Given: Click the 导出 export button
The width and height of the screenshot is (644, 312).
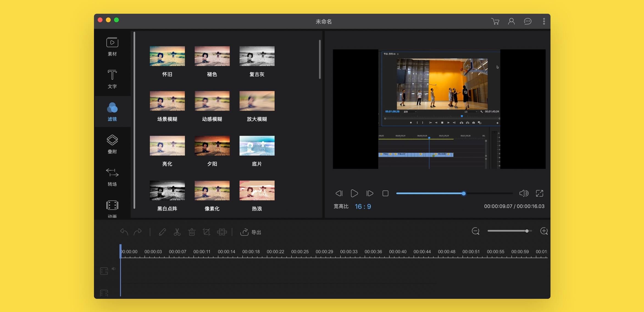Looking at the screenshot, I should coord(251,232).
